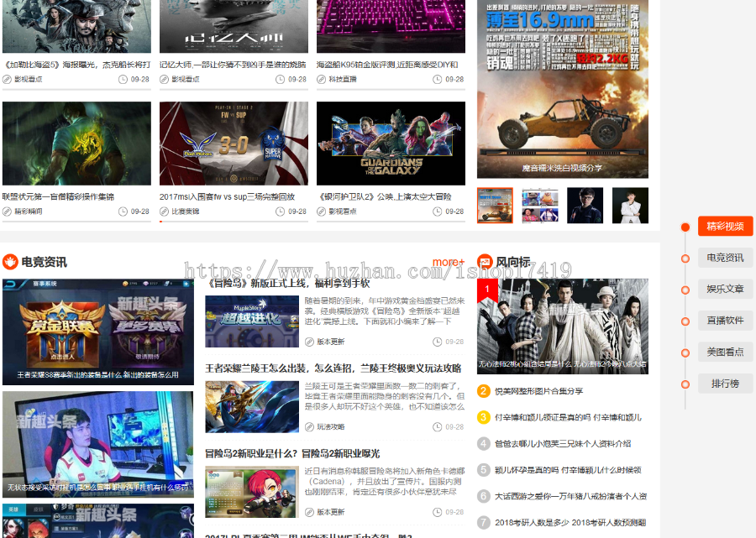Screen dimensions: 756x538
Task: Jump to 精彩视频 in side navigation
Action: [x=725, y=227]
